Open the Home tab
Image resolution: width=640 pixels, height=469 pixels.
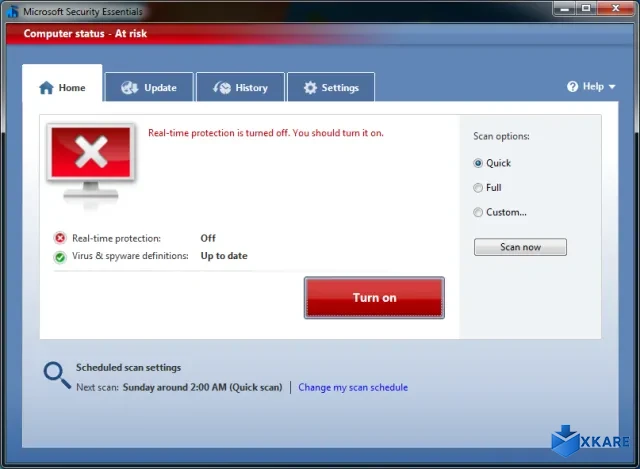point(62,83)
